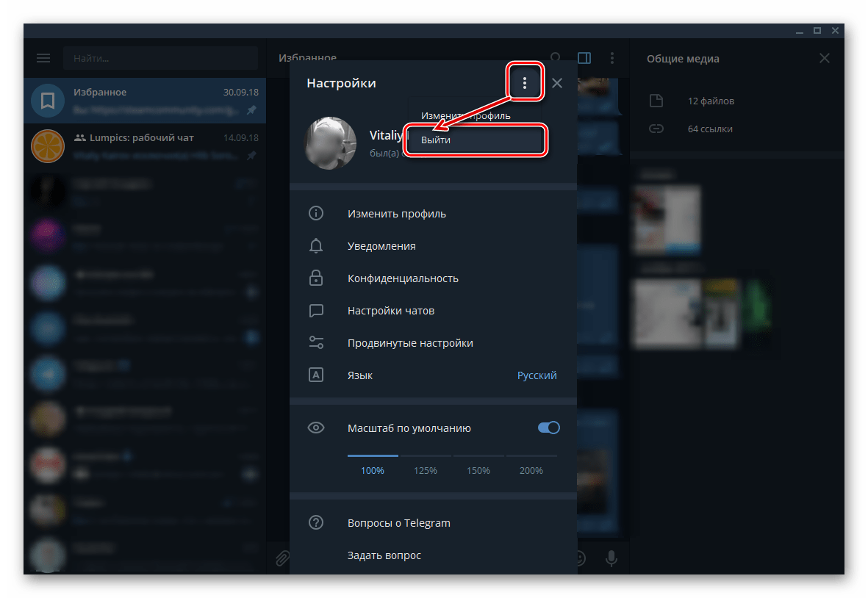Set interface scale to 150%
868x598 pixels.
[x=478, y=470]
